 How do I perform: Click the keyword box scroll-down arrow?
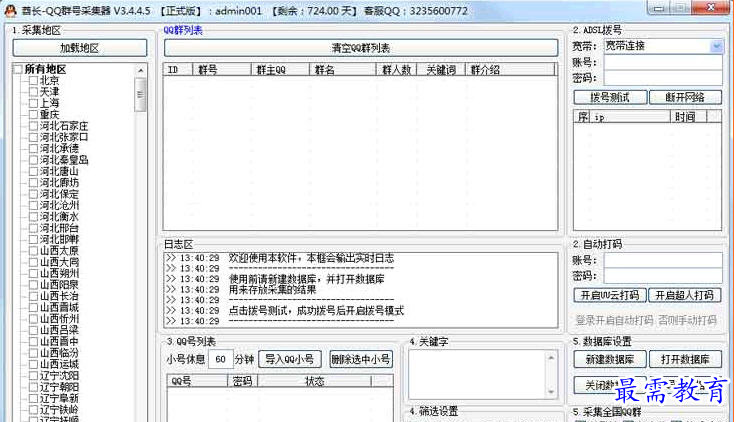point(551,391)
